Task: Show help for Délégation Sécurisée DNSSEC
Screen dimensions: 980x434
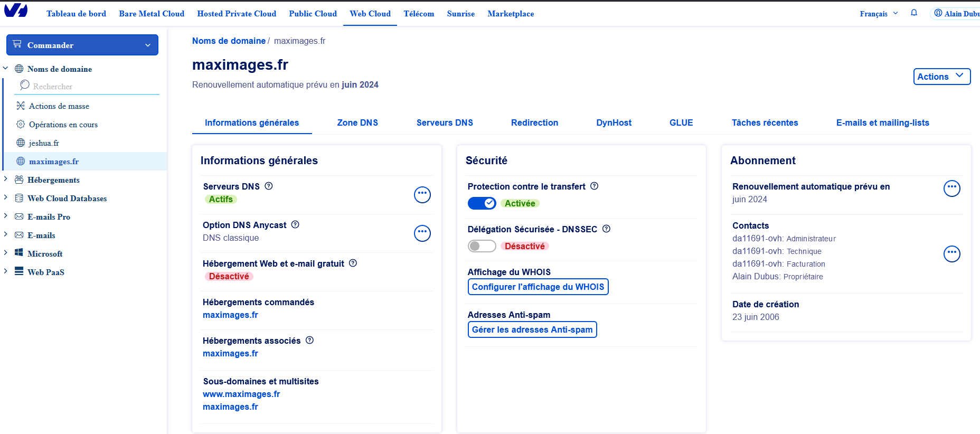Action: (606, 229)
